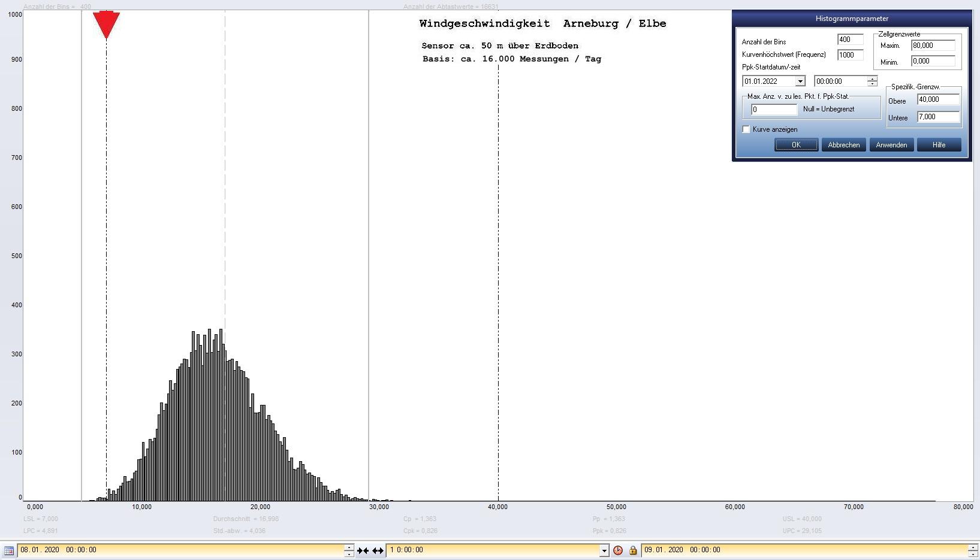Click the zoom-in arrows icon (inward arrows)
This screenshot has width=980, height=560.
pyautogui.click(x=363, y=550)
